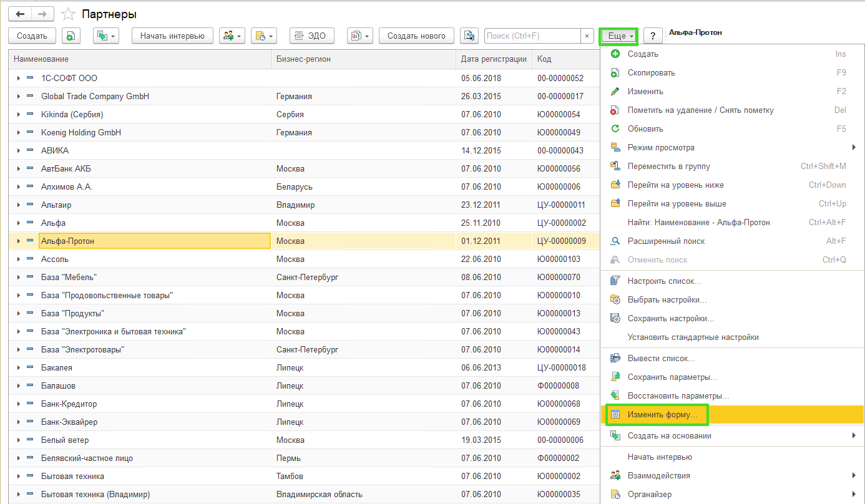Screen dimensions: 865x504
Task: Add Партнеры to favorites with star
Action: (69, 14)
